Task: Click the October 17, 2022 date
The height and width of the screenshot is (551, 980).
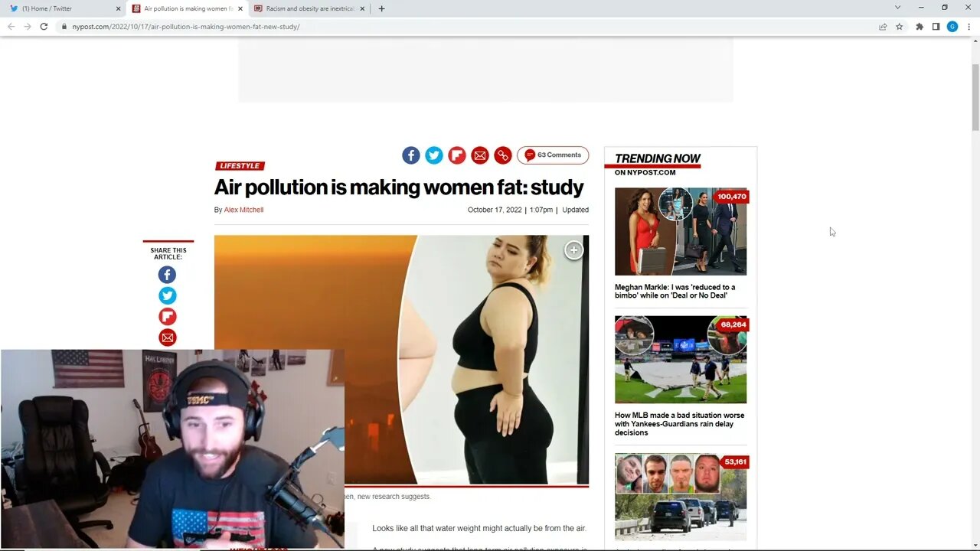Action: (495, 210)
